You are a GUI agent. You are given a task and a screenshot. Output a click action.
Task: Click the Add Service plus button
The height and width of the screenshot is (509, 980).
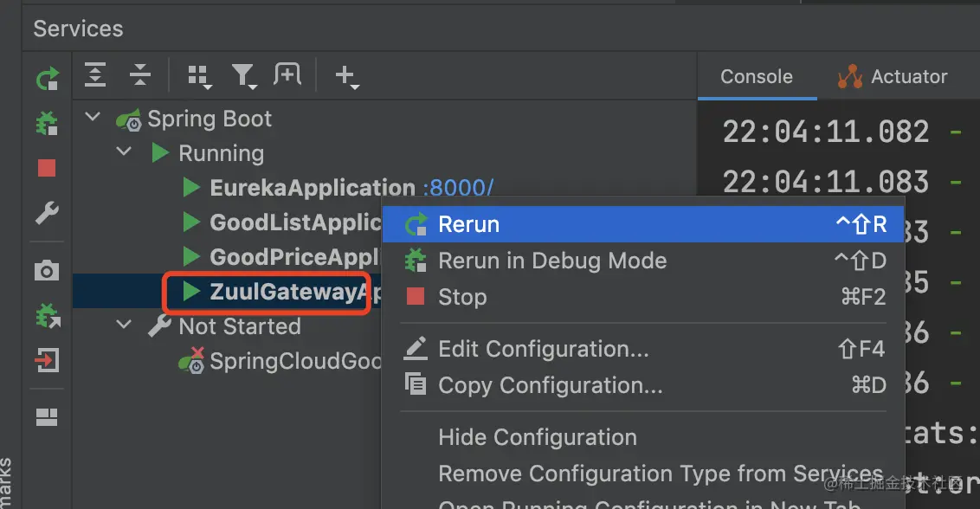pyautogui.click(x=346, y=77)
